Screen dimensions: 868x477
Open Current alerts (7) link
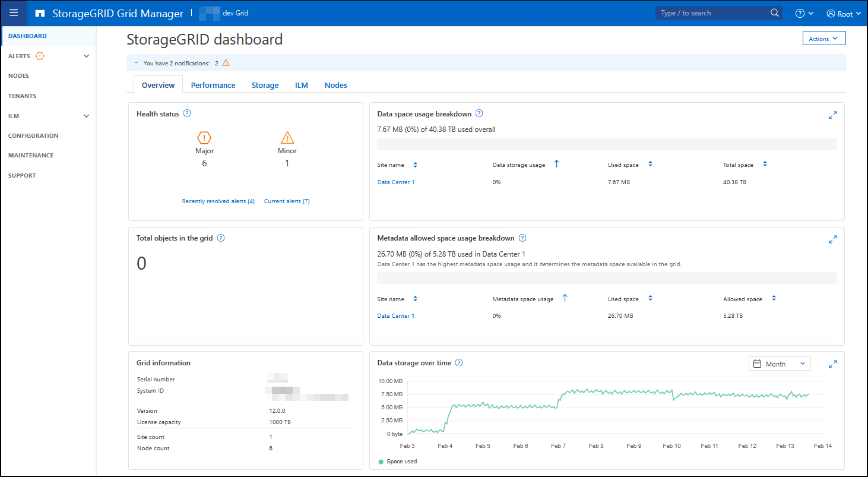287,201
